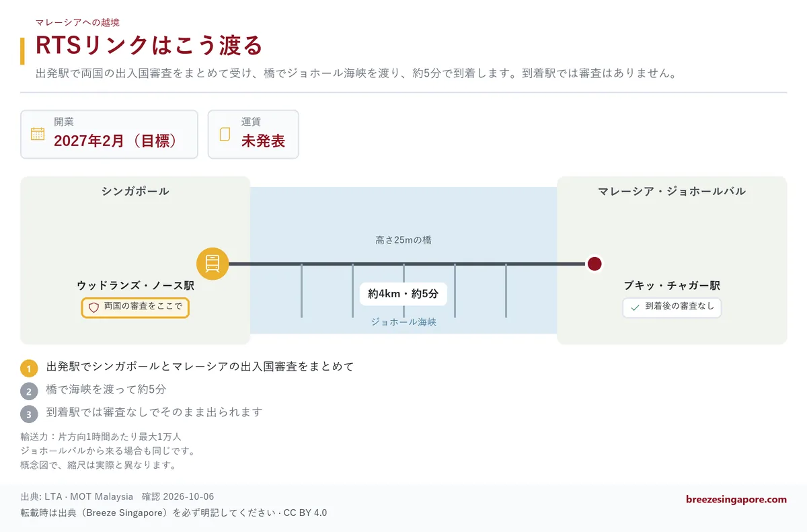Click the shield icon in 両国の審査をここで badge

click(94, 307)
